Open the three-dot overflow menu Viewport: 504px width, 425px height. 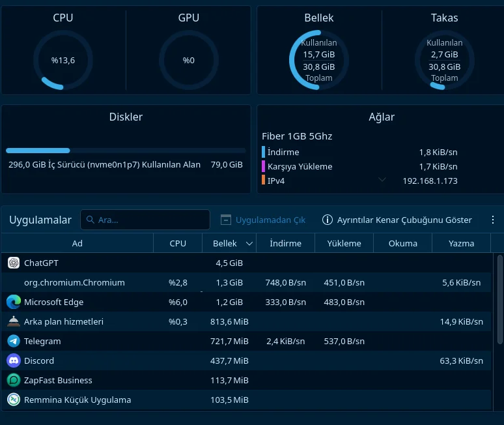[493, 220]
